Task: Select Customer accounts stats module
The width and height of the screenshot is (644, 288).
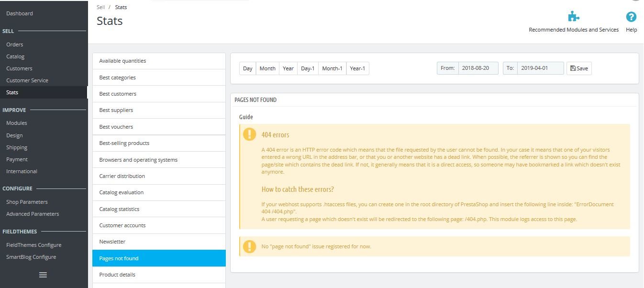Action: click(159, 225)
